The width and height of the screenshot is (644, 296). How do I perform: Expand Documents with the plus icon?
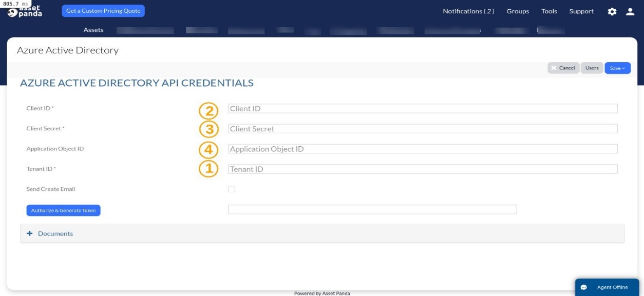tap(29, 233)
